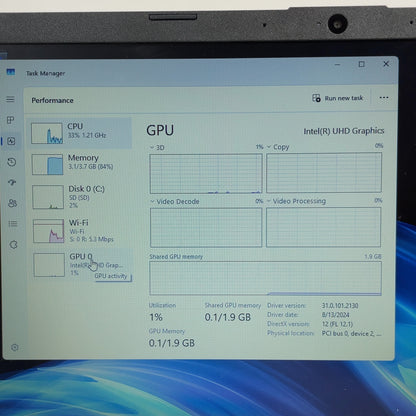The height and width of the screenshot is (416, 416).
Task: Open the Services page icon
Action: pos(13,245)
